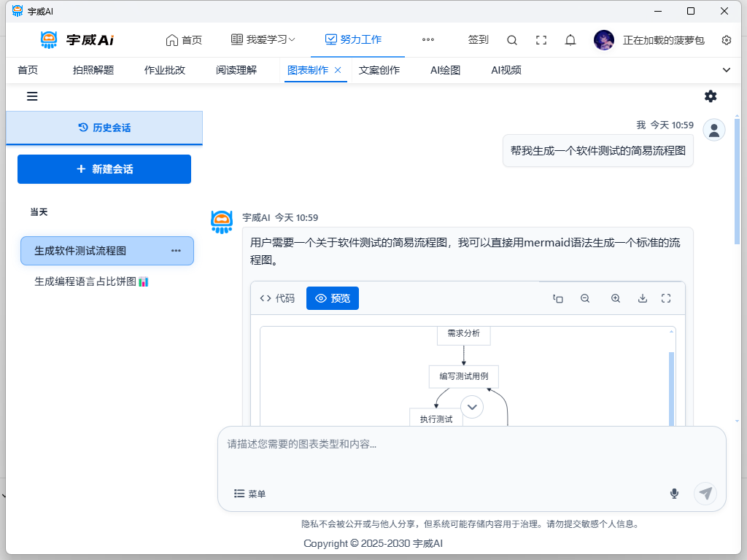Toggle the sidebar with hamburger icon

tap(32, 96)
